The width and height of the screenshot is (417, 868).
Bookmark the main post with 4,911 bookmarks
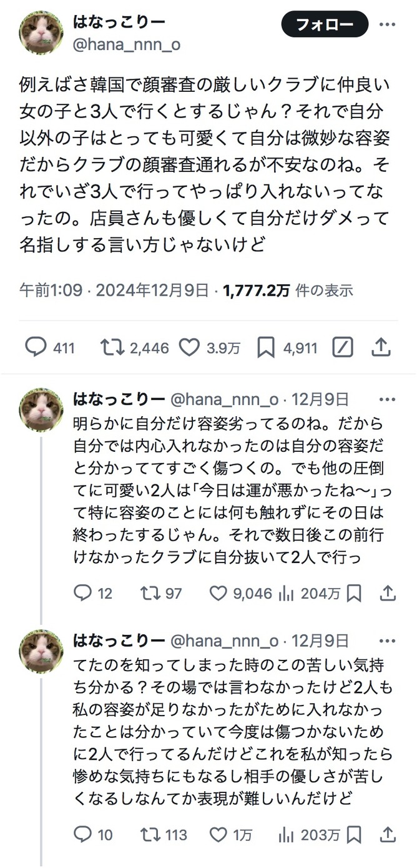coord(266,347)
